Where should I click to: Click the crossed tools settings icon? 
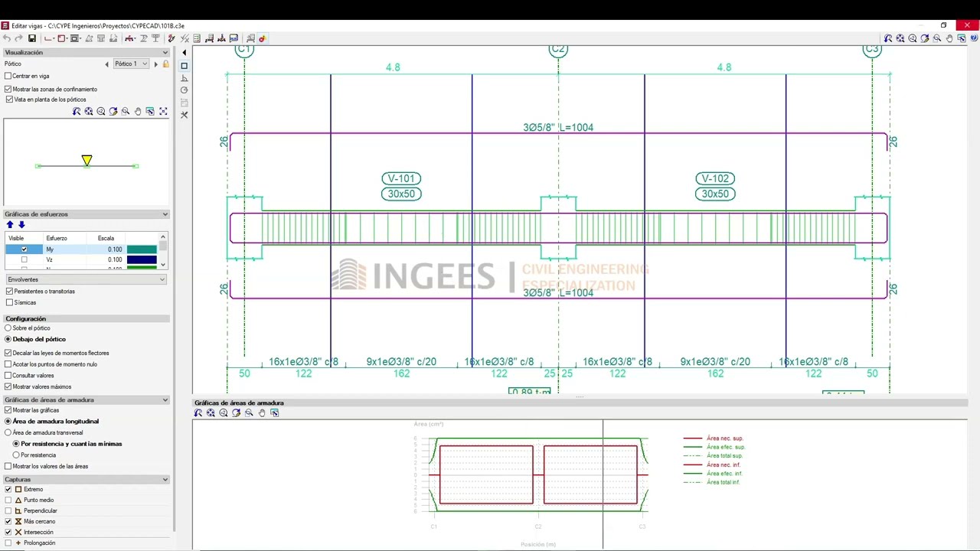(184, 115)
